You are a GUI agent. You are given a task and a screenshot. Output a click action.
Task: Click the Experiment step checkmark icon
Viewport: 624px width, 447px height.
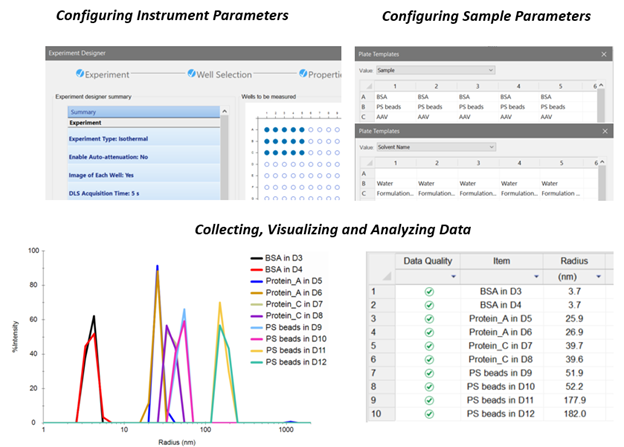click(x=82, y=74)
